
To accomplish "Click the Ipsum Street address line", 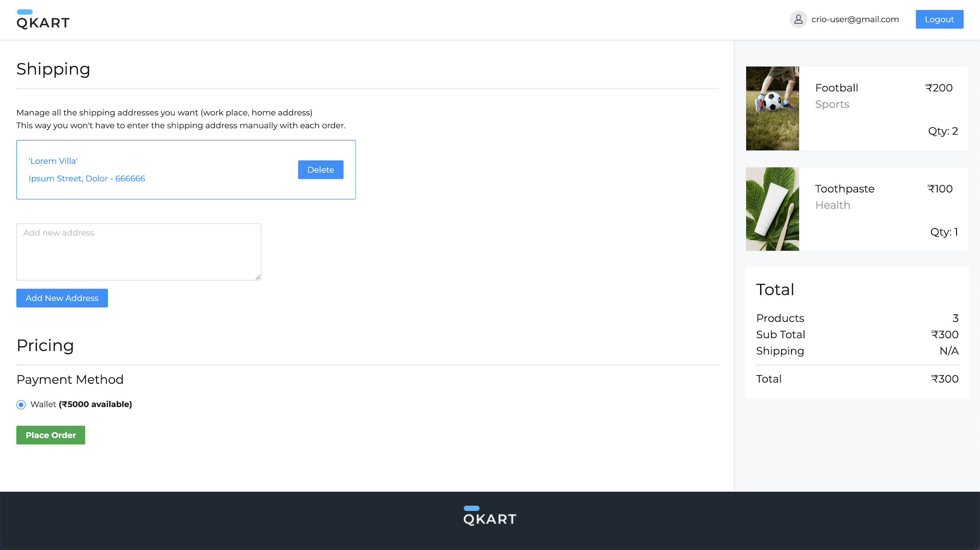I will click(87, 178).
